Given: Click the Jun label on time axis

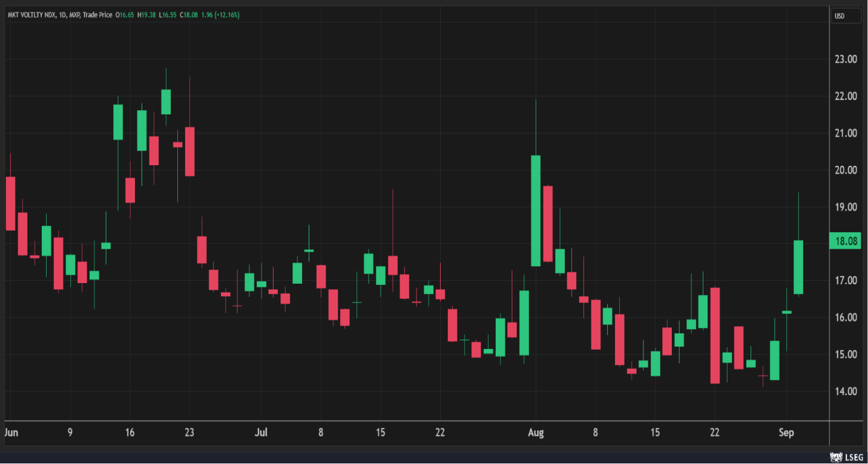Looking at the screenshot, I should coord(10,433).
